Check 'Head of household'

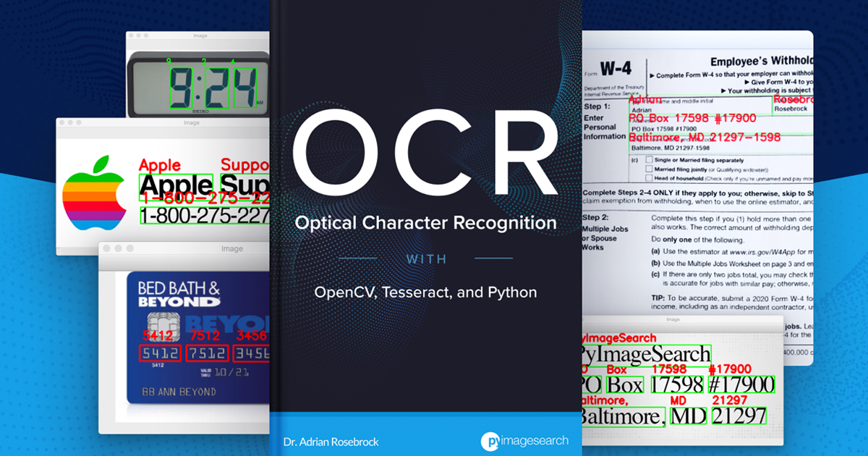649,178
